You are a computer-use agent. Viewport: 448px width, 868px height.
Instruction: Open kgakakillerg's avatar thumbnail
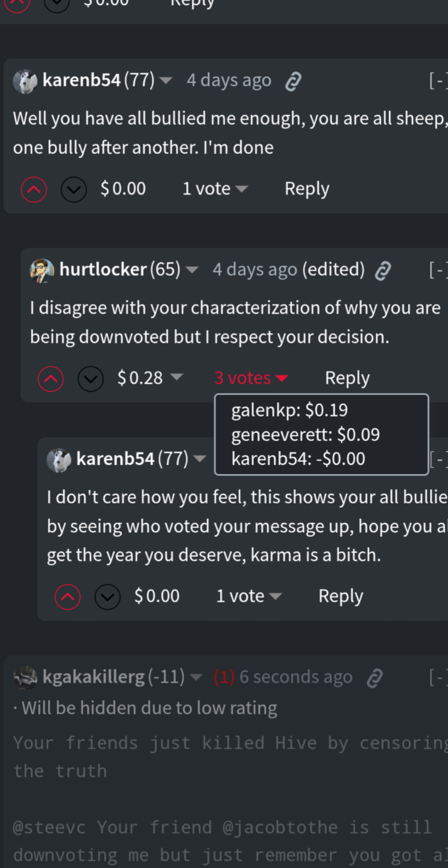pos(25,677)
